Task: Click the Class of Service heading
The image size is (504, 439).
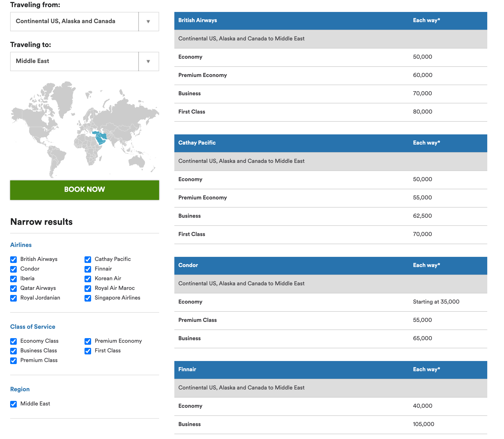Action: point(33,327)
